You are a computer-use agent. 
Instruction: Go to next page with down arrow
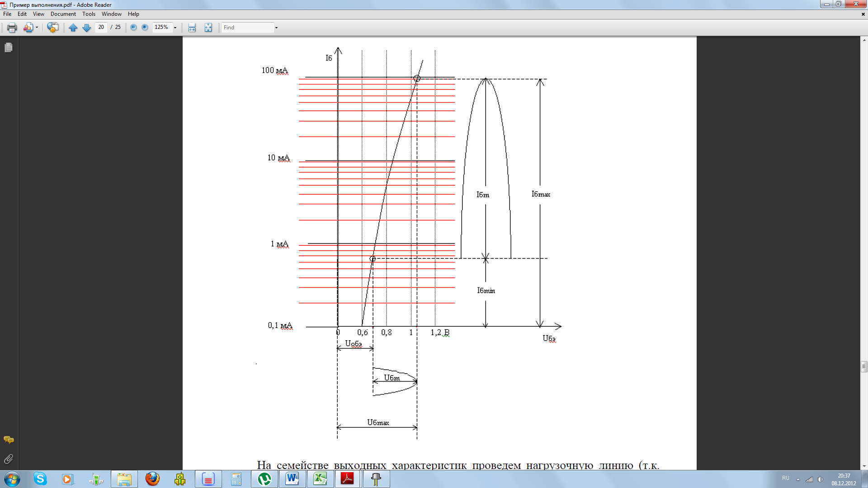pos(86,28)
